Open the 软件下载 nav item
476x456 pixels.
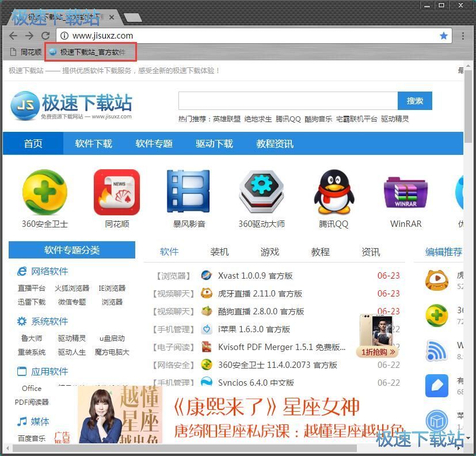pyautogui.click(x=93, y=143)
